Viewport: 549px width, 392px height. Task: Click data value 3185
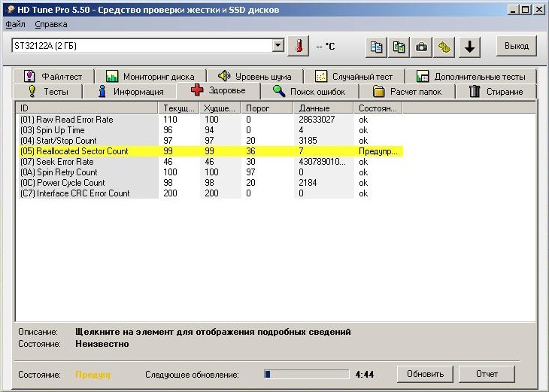[x=308, y=141]
